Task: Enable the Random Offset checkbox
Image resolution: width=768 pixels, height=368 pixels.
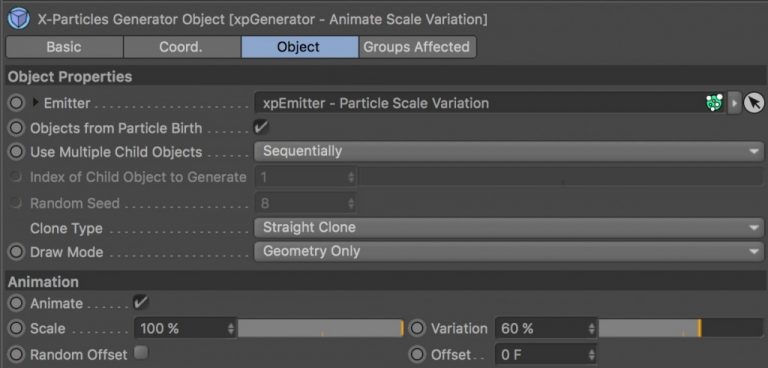Action: pyautogui.click(x=141, y=352)
